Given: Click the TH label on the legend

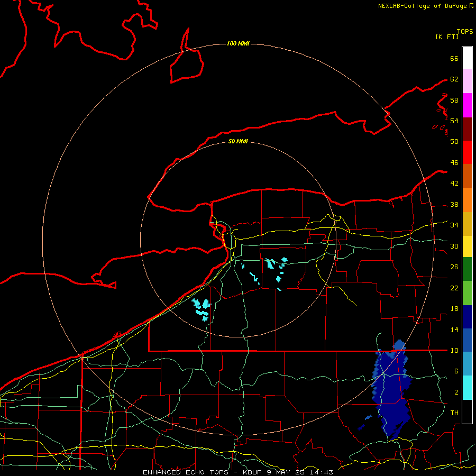Looking at the screenshot, I should (454, 413).
